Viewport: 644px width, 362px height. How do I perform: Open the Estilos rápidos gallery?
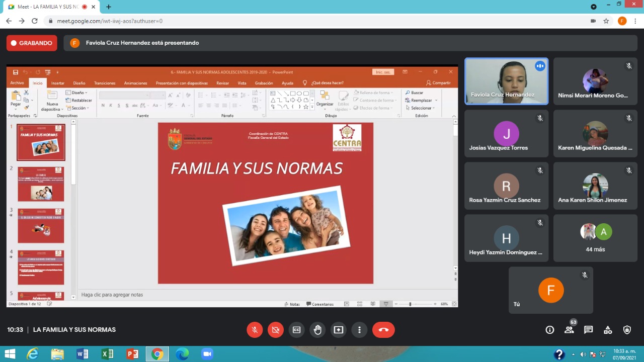(x=343, y=100)
